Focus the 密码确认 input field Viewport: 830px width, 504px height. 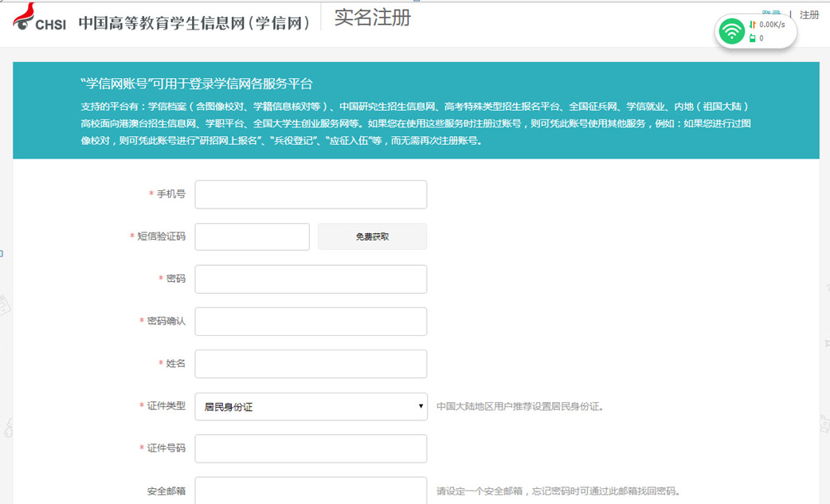pyautogui.click(x=311, y=321)
